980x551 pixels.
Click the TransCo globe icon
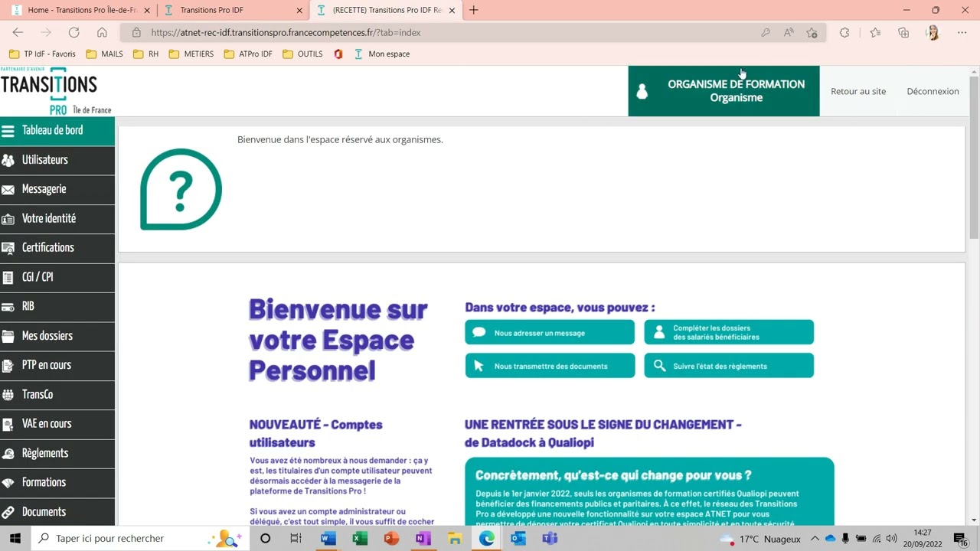tap(8, 395)
